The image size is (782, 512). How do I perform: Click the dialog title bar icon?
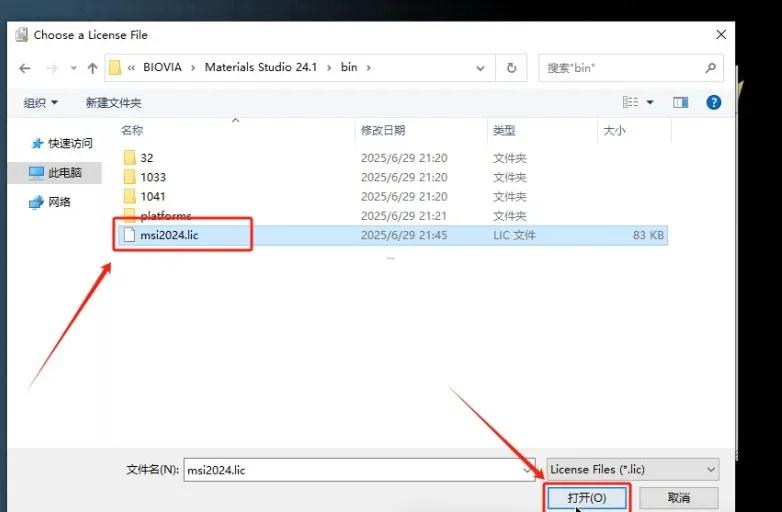click(x=21, y=34)
